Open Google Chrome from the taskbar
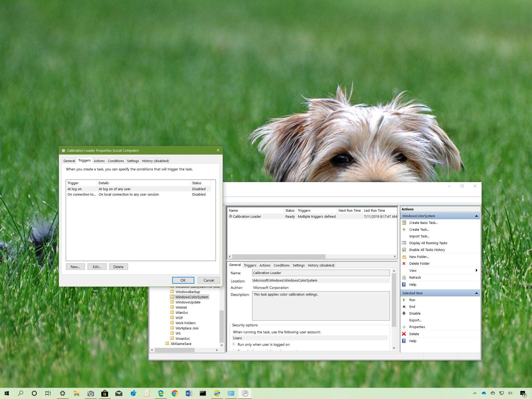The height and width of the screenshot is (399, 532). click(x=175, y=393)
